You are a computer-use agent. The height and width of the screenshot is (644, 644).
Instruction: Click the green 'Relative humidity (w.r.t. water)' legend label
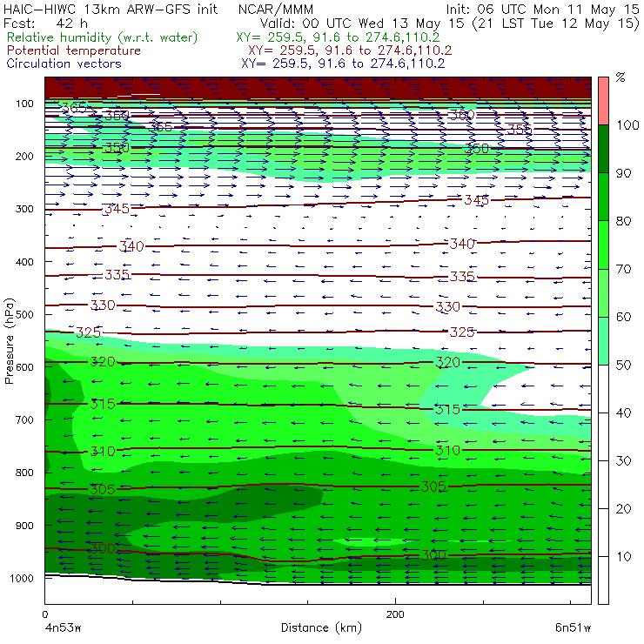coord(103,37)
